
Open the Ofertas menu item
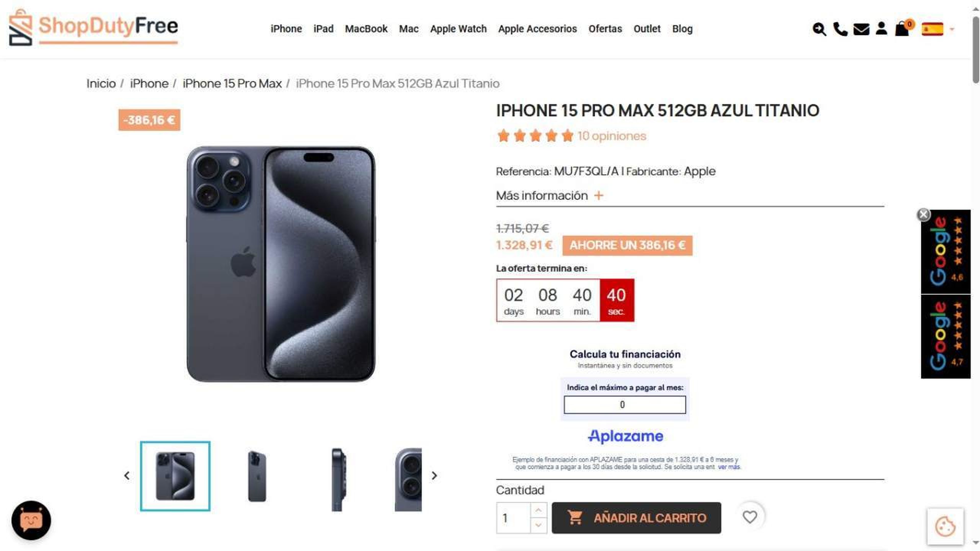[x=605, y=29]
